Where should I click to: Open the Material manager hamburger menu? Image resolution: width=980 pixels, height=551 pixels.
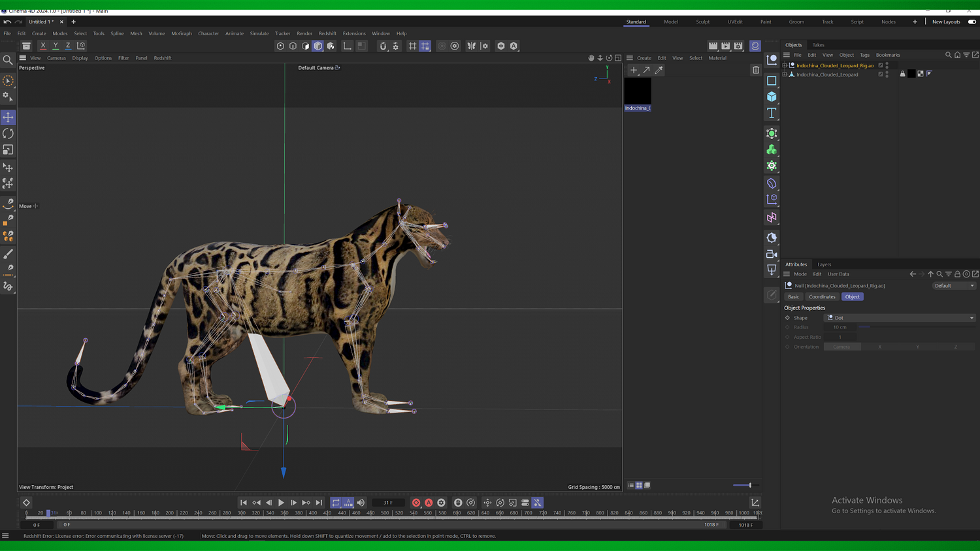[x=630, y=58]
